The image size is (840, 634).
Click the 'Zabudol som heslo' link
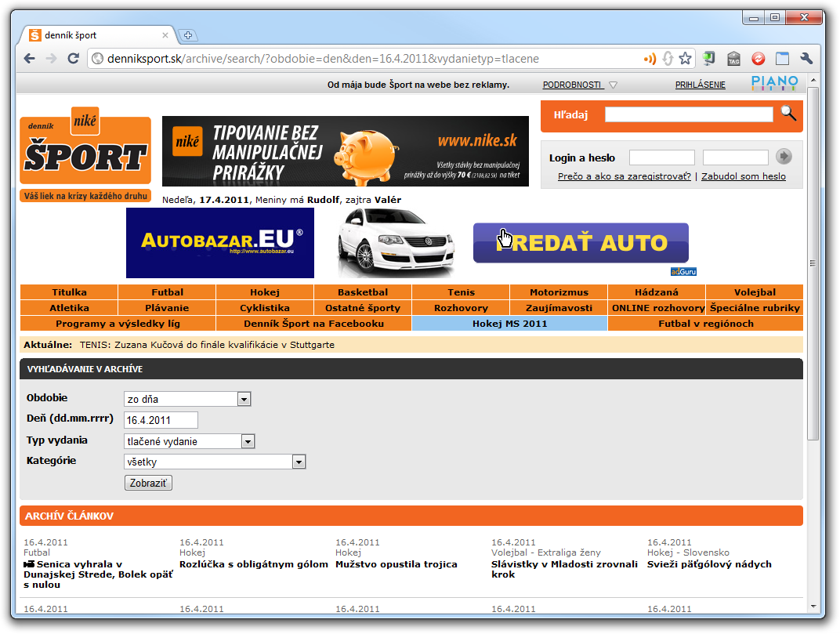pos(743,176)
